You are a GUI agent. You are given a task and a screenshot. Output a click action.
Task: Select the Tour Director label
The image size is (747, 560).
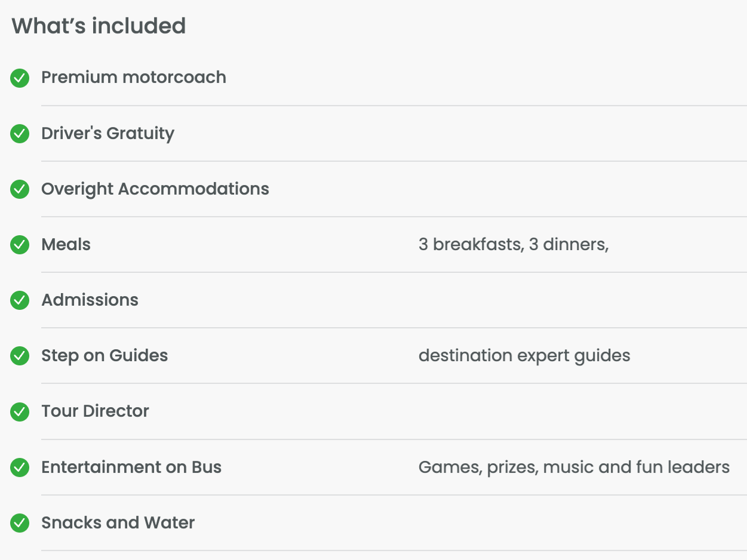pyautogui.click(x=95, y=411)
